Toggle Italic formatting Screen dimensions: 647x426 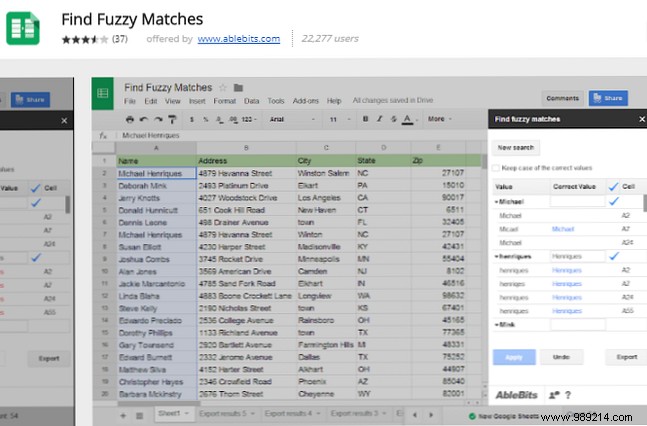click(x=379, y=119)
